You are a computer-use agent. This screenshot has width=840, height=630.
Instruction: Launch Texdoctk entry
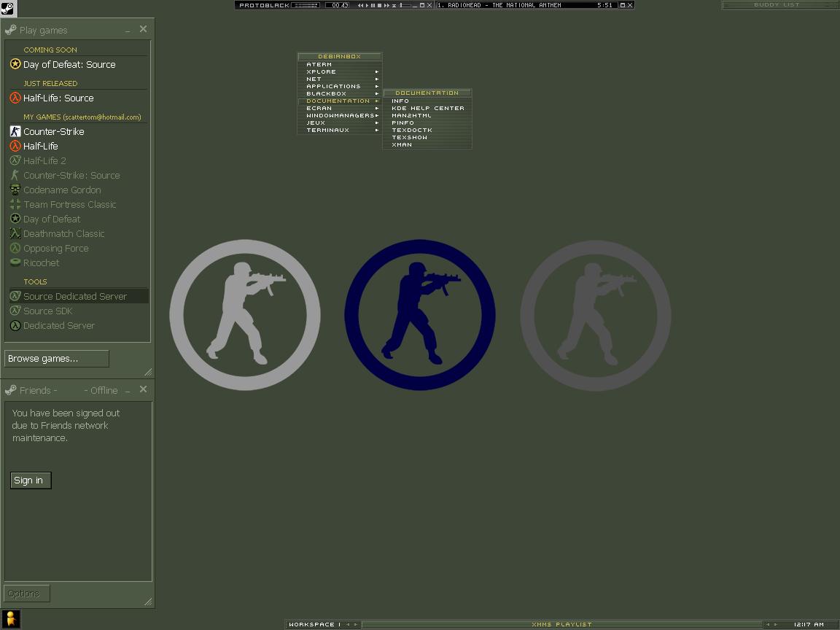coord(427,131)
